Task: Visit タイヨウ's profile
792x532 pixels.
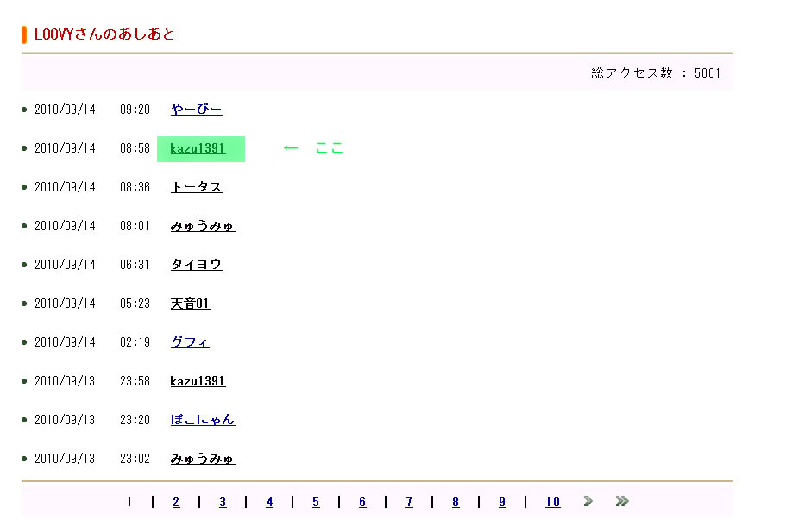Action: [196, 265]
